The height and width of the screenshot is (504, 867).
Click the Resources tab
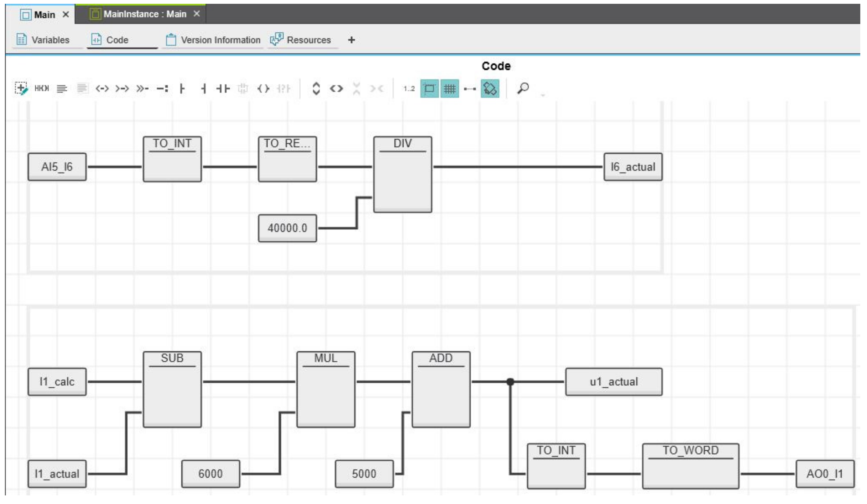point(301,40)
